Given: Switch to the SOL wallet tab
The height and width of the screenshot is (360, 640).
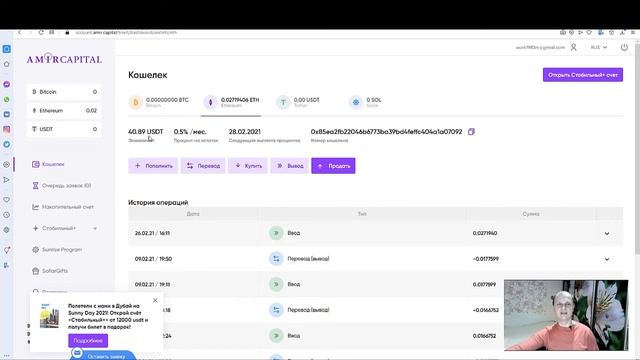Looking at the screenshot, I should [365, 102].
